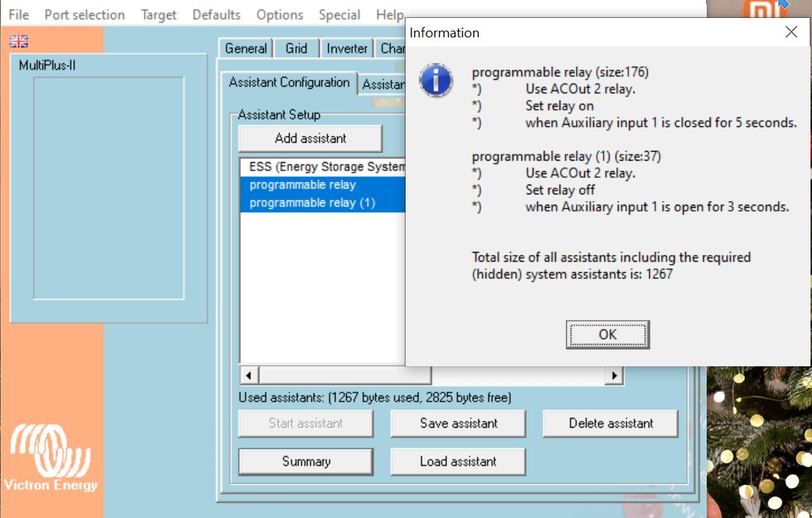Switch to the Grid tab
812x518 pixels.
(x=297, y=48)
